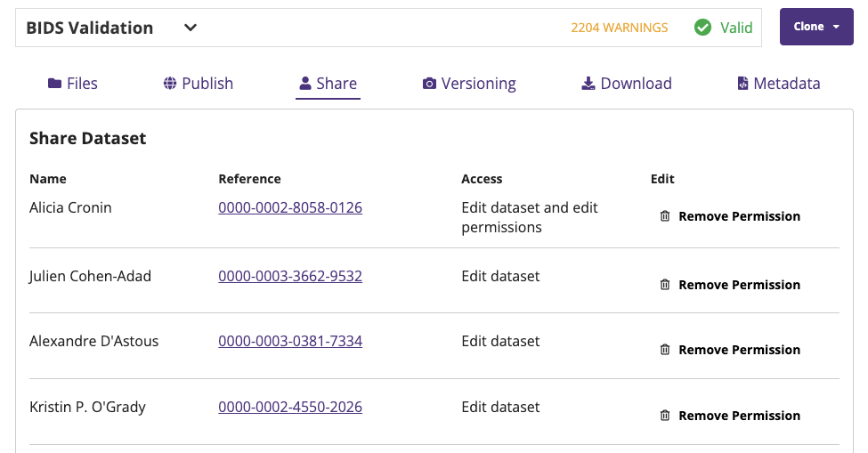Click the Edit column header
Viewport: 868px width, 453px height.
pyautogui.click(x=662, y=179)
